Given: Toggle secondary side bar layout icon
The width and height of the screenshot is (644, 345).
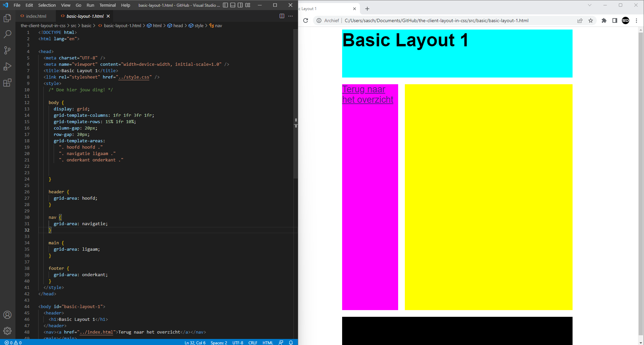Looking at the screenshot, I should point(240,5).
